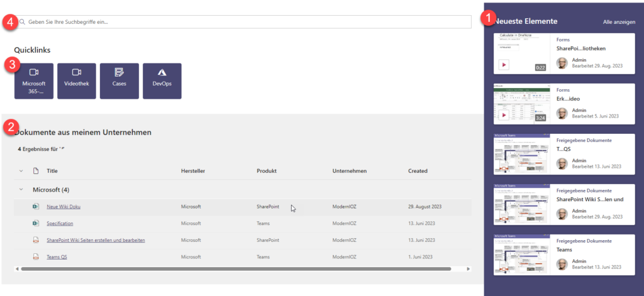Viewport: 644px width, 296px height.
Task: Select Teams product in Specification row
Action: [x=264, y=223]
